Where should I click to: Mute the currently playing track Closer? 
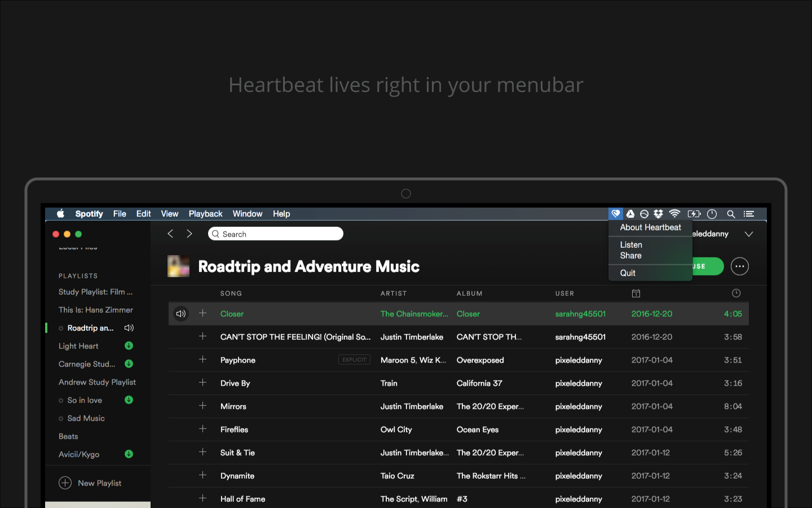tap(180, 313)
